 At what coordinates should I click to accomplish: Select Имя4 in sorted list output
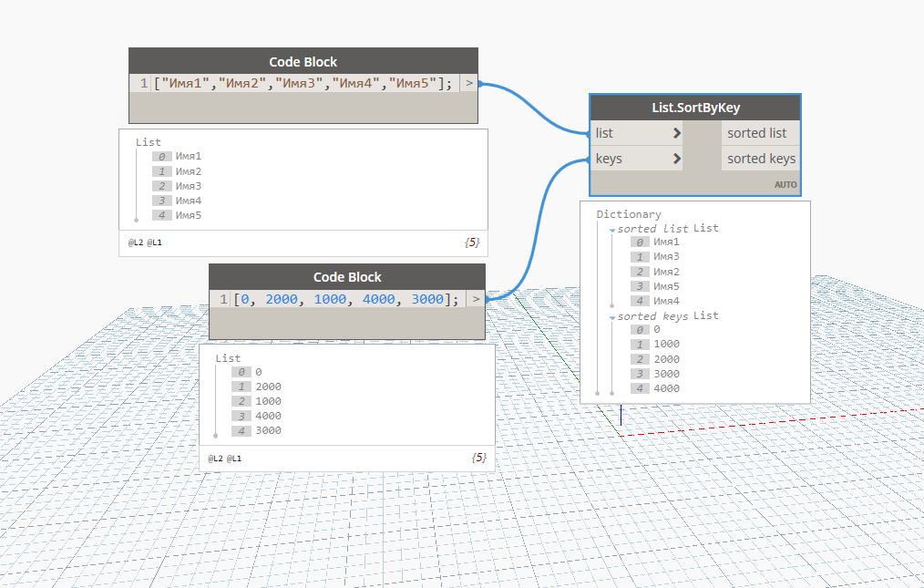(666, 301)
